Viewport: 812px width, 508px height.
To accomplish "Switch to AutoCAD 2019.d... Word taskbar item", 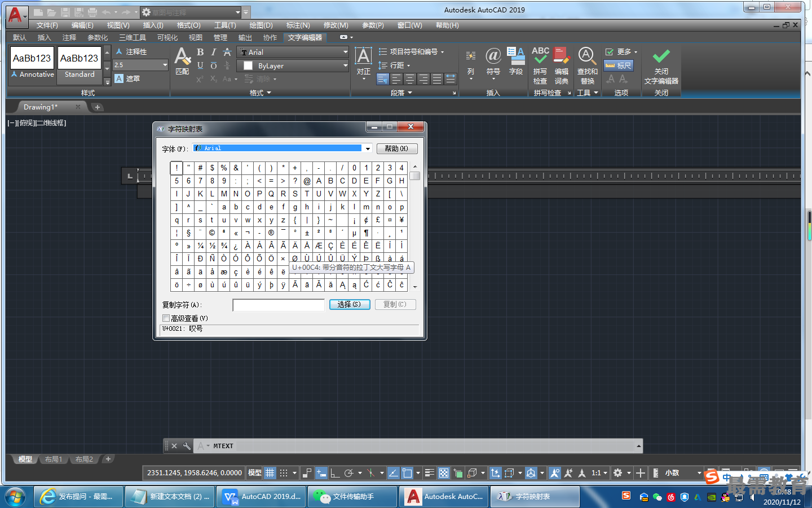I will pos(261,497).
